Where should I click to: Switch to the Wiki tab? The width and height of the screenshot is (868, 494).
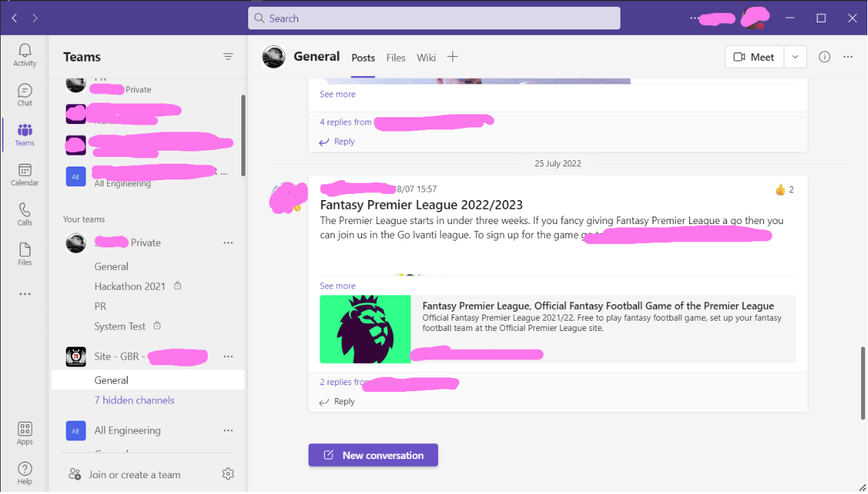426,58
